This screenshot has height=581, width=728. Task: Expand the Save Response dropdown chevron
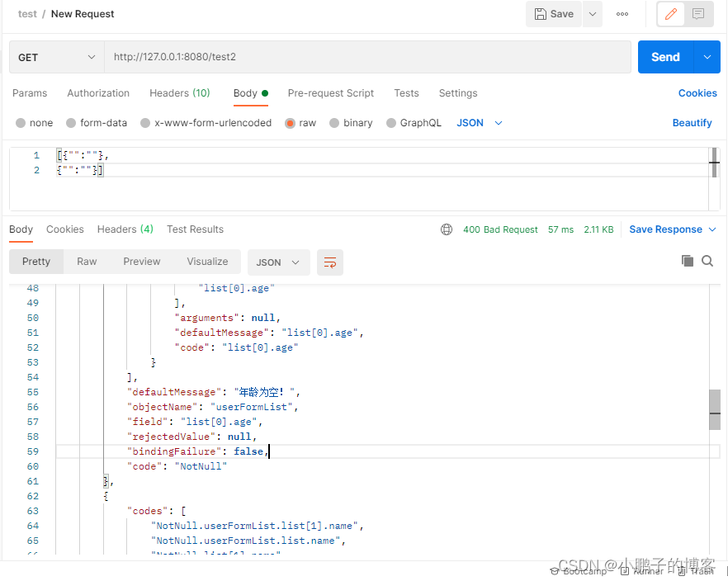tap(712, 229)
